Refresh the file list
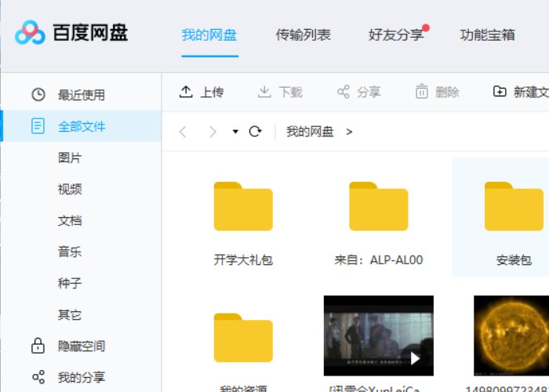 pyautogui.click(x=255, y=132)
